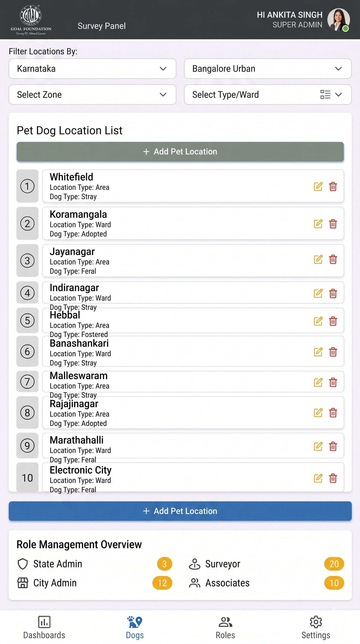Click the grey Add Pet Location button
360x644 pixels.
tap(180, 152)
